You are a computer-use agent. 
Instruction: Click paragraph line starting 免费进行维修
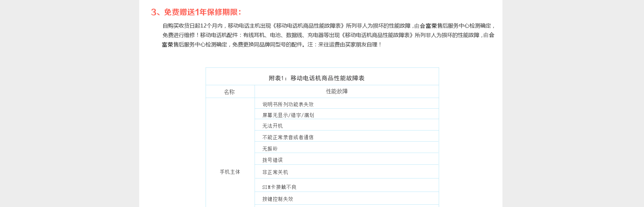pyautogui.click(x=328, y=35)
